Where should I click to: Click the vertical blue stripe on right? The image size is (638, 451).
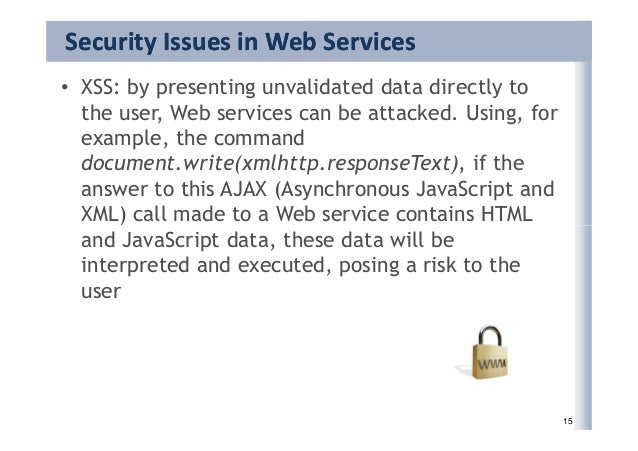[583, 244]
